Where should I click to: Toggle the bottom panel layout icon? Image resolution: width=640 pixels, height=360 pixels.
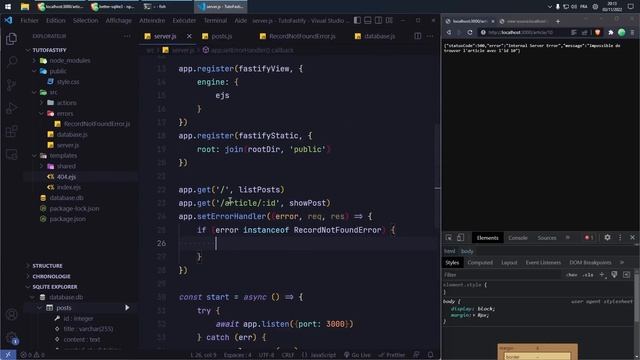tap(368, 20)
